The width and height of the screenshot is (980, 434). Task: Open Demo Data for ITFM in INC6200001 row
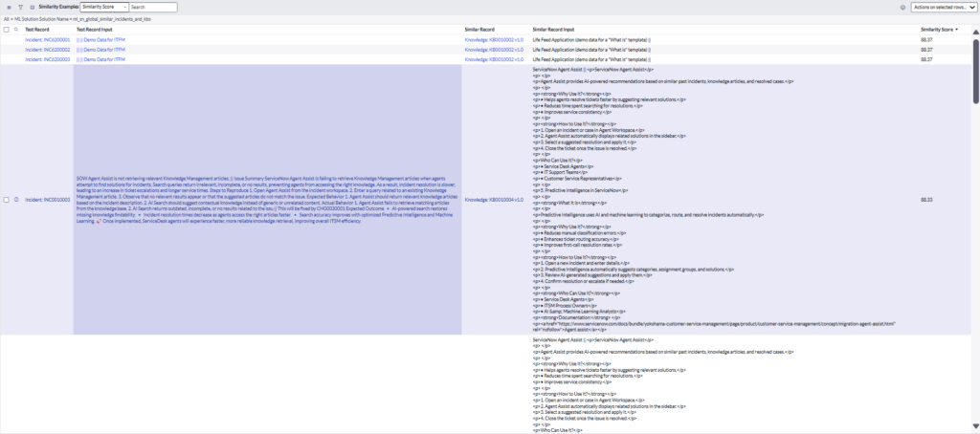click(100, 39)
